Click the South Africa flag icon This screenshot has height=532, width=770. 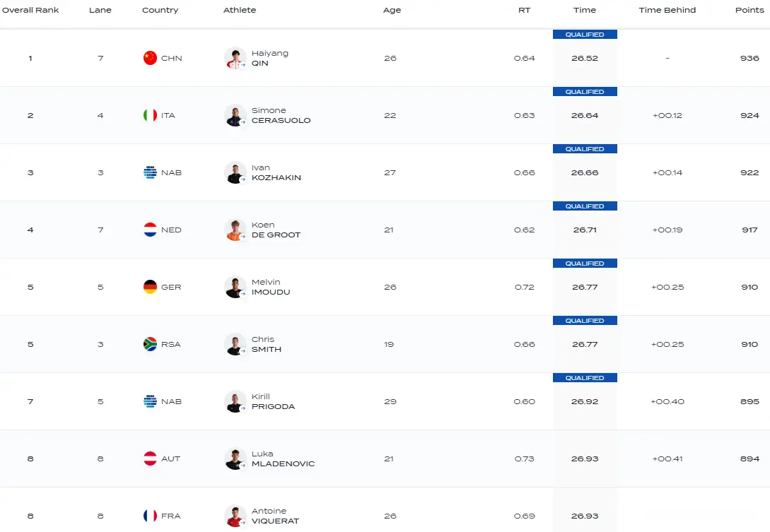tap(151, 344)
